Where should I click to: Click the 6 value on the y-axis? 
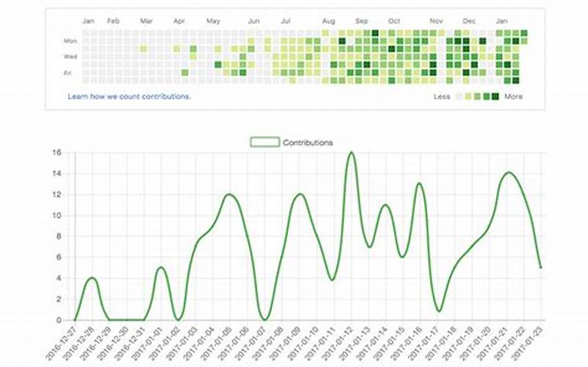[59, 257]
